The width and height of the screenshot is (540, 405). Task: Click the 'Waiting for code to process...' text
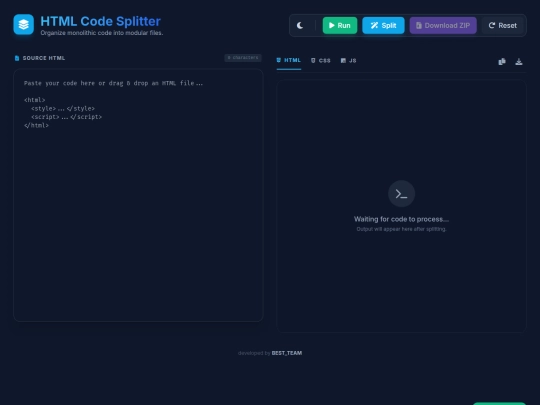pyautogui.click(x=401, y=219)
